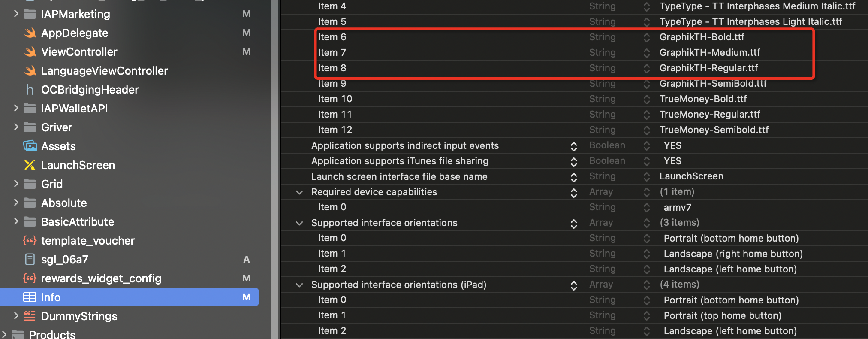868x339 pixels.
Task: Click the Assets catalog icon
Action: tap(30, 146)
